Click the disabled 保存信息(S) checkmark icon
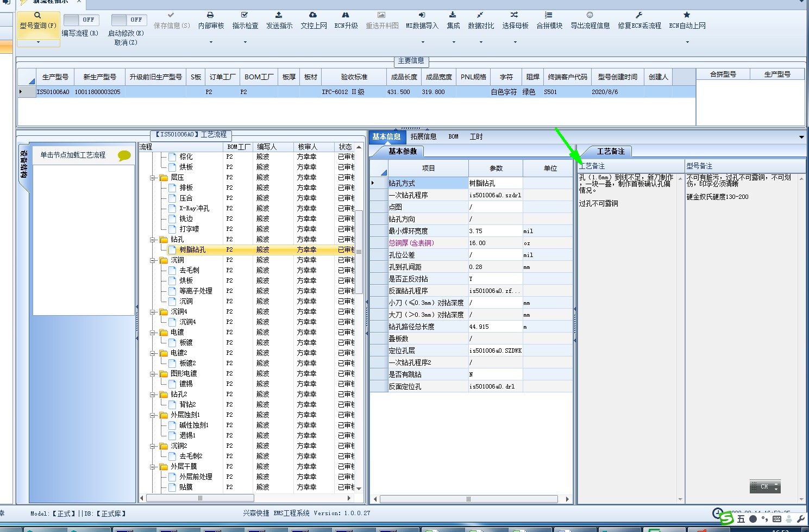 point(171,15)
